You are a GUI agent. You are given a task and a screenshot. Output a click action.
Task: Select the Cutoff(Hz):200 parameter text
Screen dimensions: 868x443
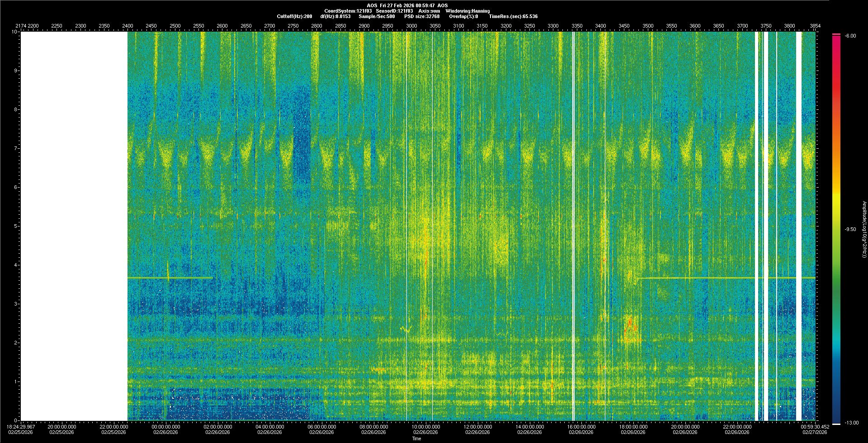(294, 16)
